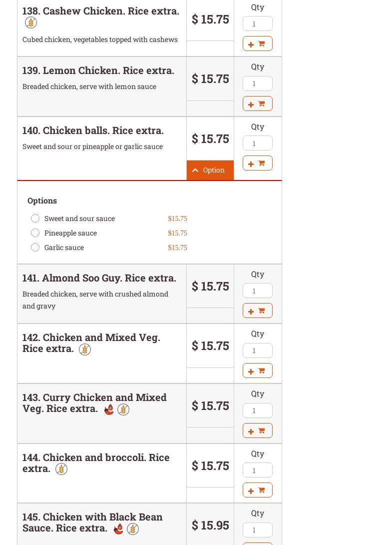
Task: Open 139. Lemon Chicken item title
Action: click(98, 70)
